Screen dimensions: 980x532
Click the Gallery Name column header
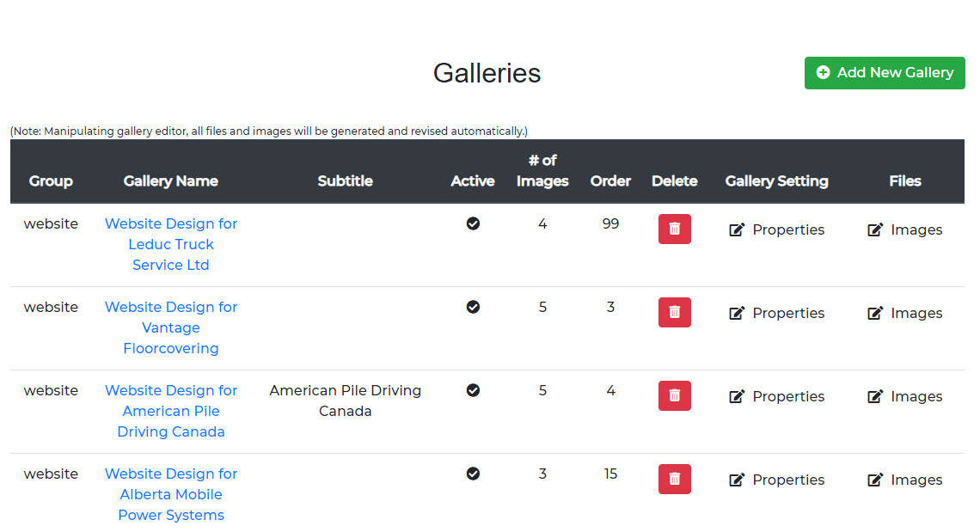pyautogui.click(x=170, y=180)
